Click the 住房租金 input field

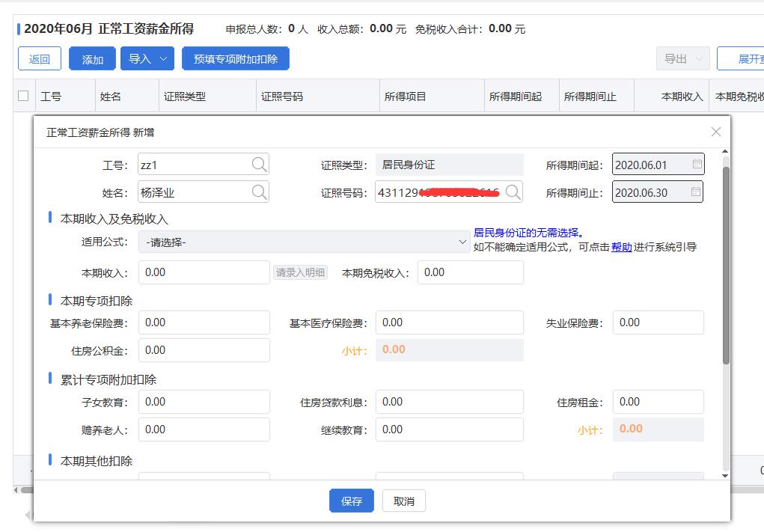click(658, 402)
